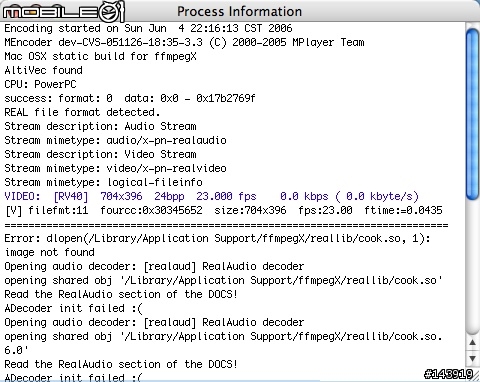Image resolution: width=480 pixels, height=382 pixels.
Task: Click the empty scrollbar track below the thumb
Action: (472, 267)
